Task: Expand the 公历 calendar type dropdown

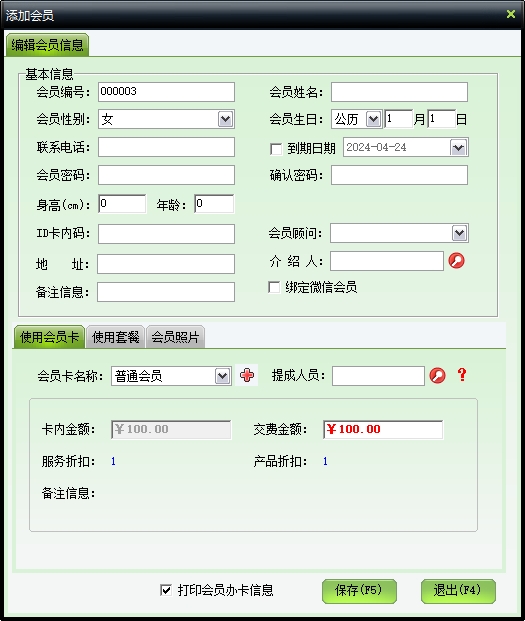Action: pos(373,119)
